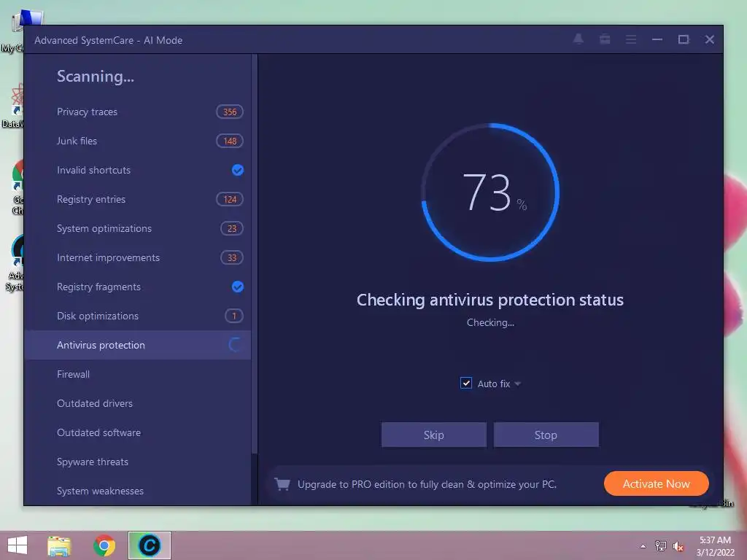Stop the running scan
Viewport: 747px width, 560px height.
click(x=546, y=435)
